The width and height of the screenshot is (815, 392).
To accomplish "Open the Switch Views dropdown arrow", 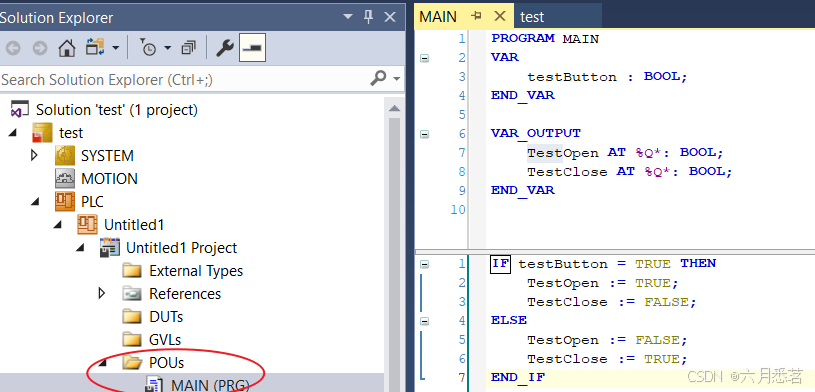I will pyautogui.click(x=115, y=48).
